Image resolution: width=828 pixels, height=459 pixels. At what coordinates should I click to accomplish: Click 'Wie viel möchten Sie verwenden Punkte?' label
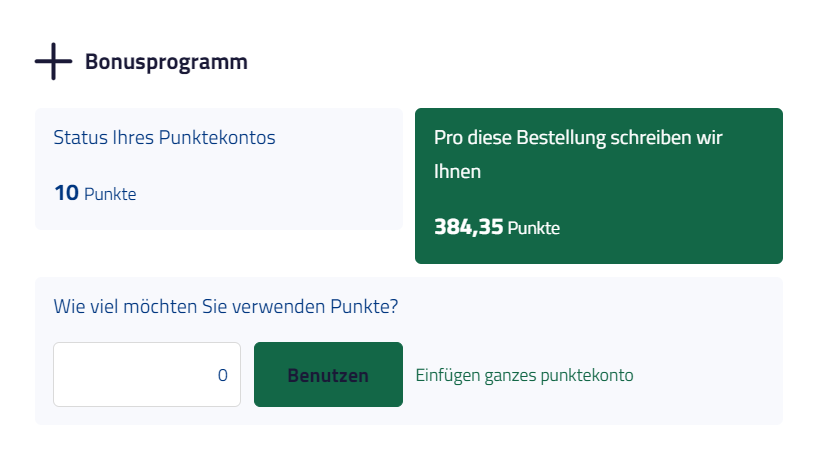pyautogui.click(x=226, y=306)
